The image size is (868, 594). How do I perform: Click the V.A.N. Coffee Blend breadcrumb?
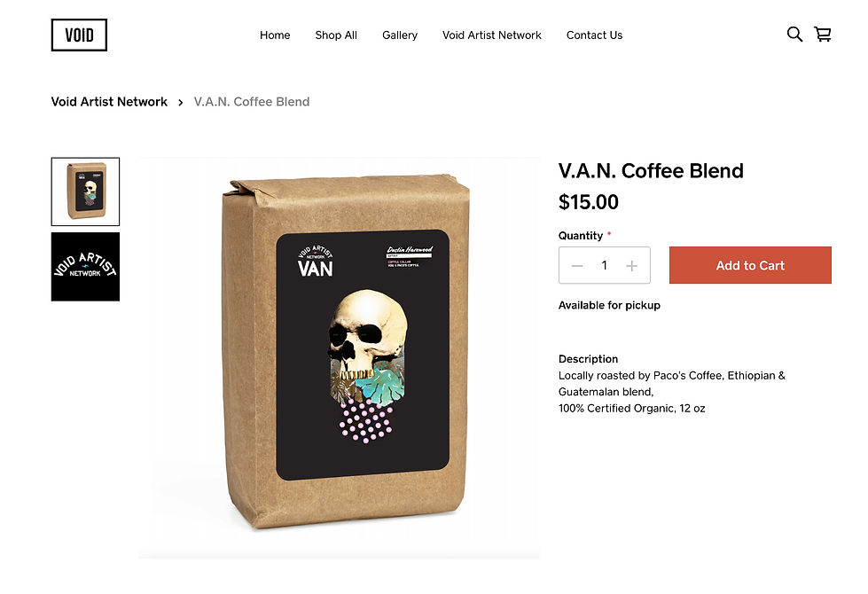[251, 102]
